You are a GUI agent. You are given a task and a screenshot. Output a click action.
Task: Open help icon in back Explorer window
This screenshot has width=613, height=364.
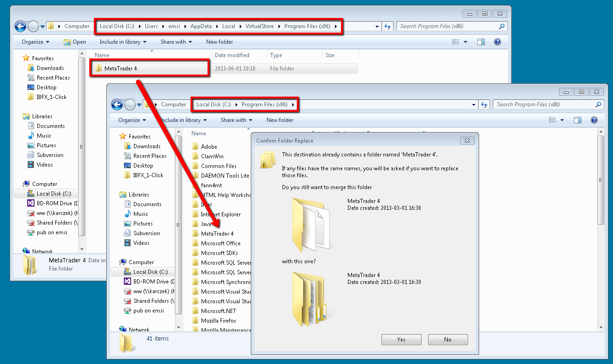tap(497, 42)
